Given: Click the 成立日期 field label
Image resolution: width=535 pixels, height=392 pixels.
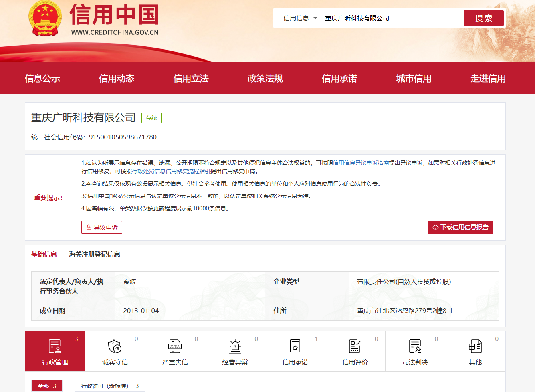Looking at the screenshot, I should [52, 311].
